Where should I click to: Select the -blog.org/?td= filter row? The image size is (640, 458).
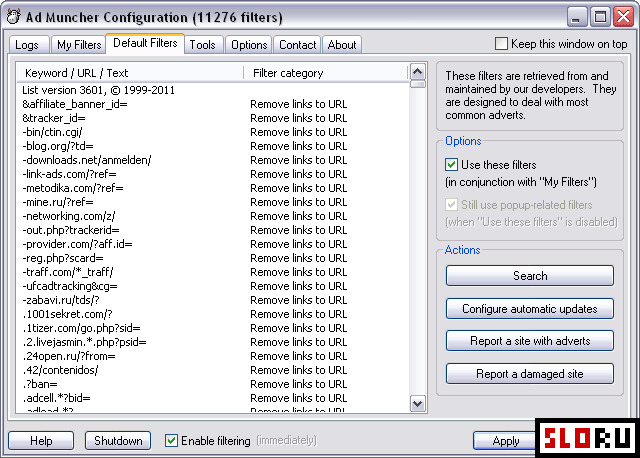click(212, 146)
